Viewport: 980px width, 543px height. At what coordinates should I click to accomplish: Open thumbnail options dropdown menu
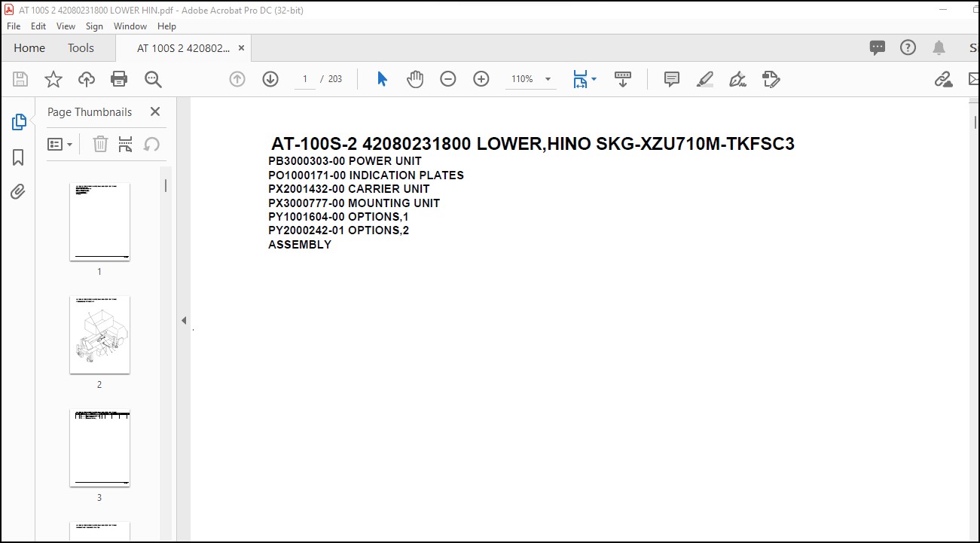click(x=60, y=144)
